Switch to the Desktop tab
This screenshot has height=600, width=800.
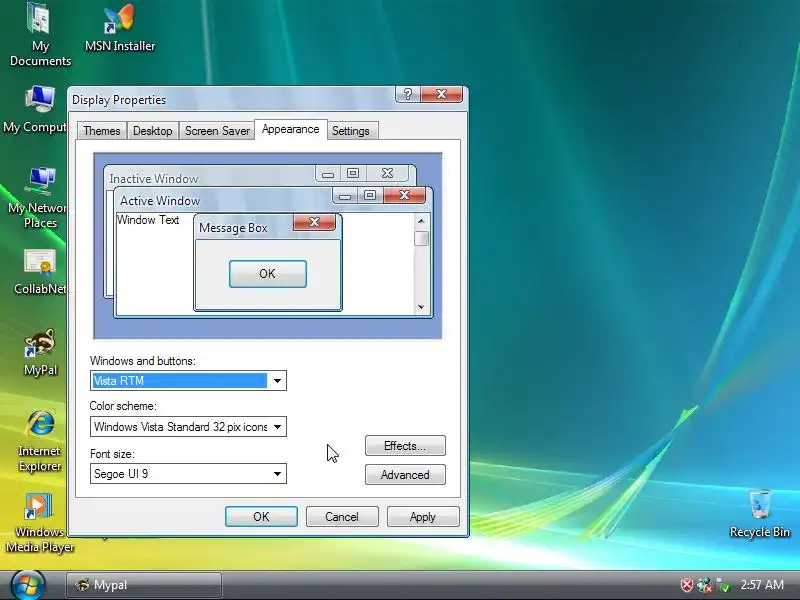coord(153,131)
